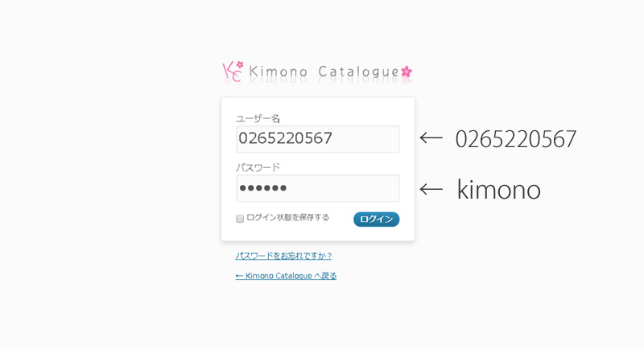Click the masked password dots
Viewport: 644px width, 349px height.
[x=263, y=188]
